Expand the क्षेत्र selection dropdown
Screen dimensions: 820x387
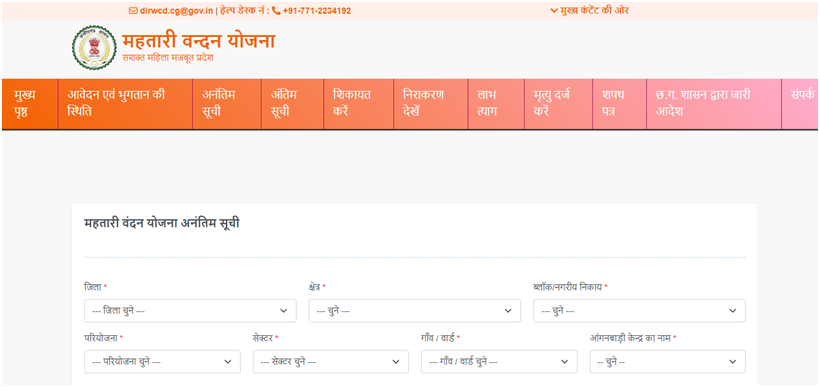tap(415, 311)
